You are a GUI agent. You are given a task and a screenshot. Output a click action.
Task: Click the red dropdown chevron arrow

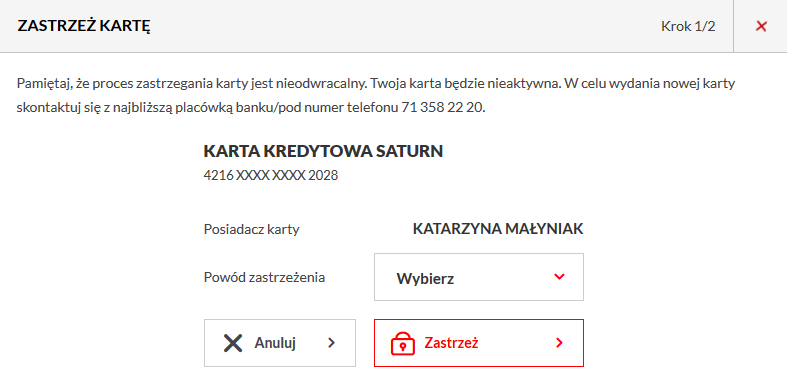[x=559, y=277]
